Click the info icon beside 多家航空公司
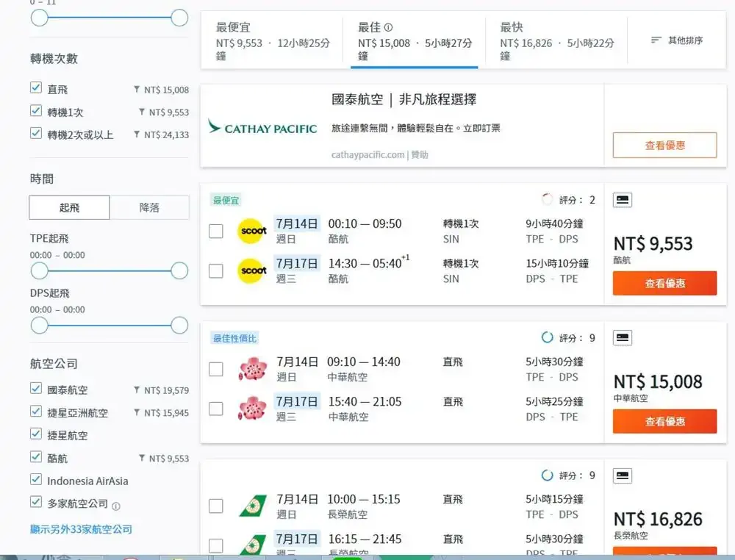This screenshot has height=560, width=735. (116, 506)
